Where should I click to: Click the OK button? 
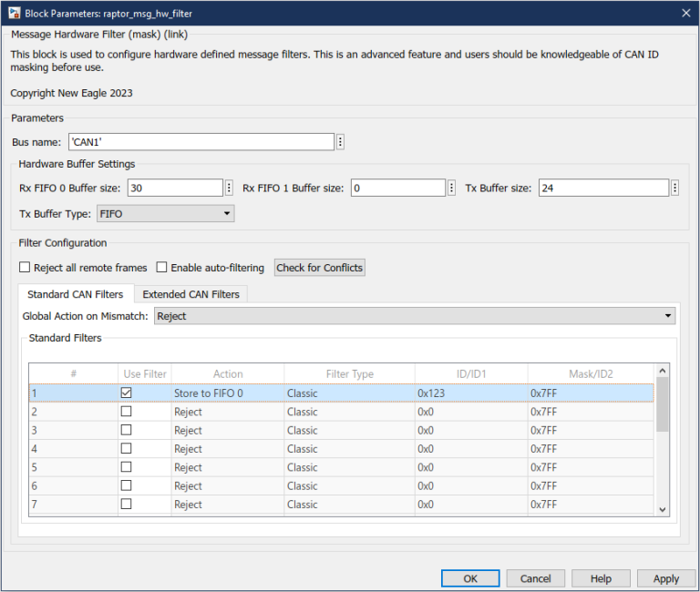pyautogui.click(x=469, y=578)
